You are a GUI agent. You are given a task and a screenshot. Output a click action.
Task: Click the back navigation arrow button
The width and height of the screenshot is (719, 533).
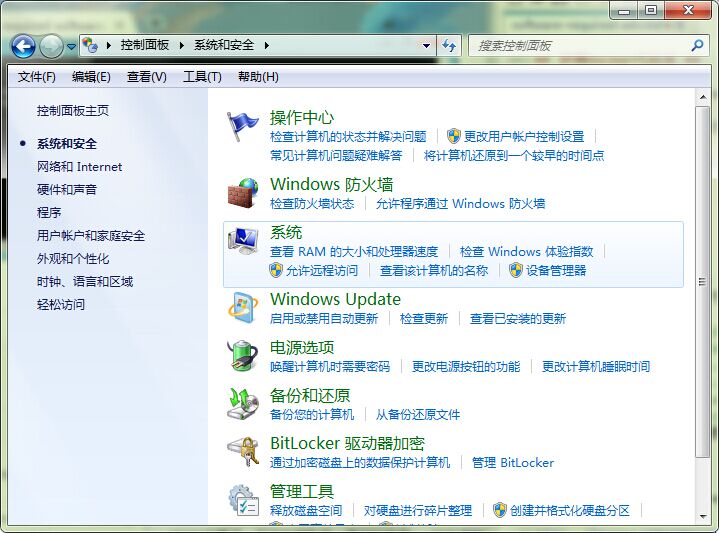[23, 46]
